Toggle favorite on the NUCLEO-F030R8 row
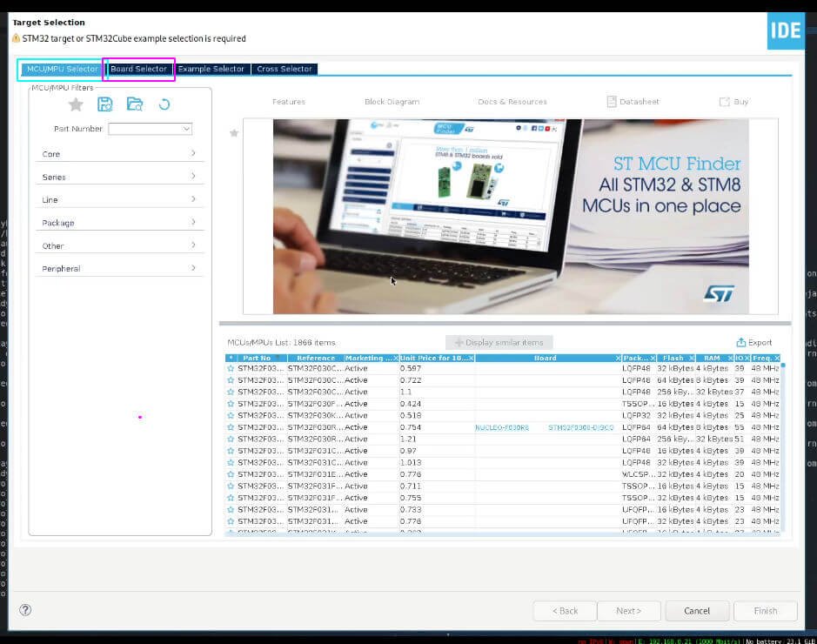 click(x=231, y=427)
